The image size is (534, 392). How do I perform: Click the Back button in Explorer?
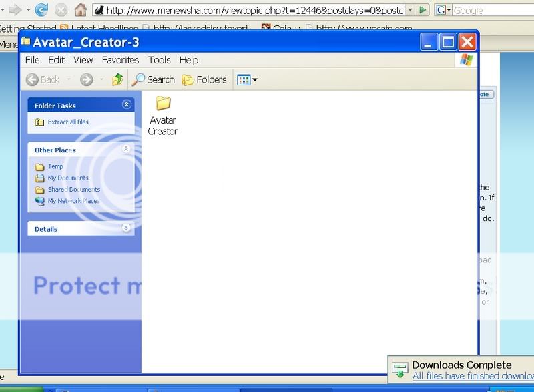[43, 80]
